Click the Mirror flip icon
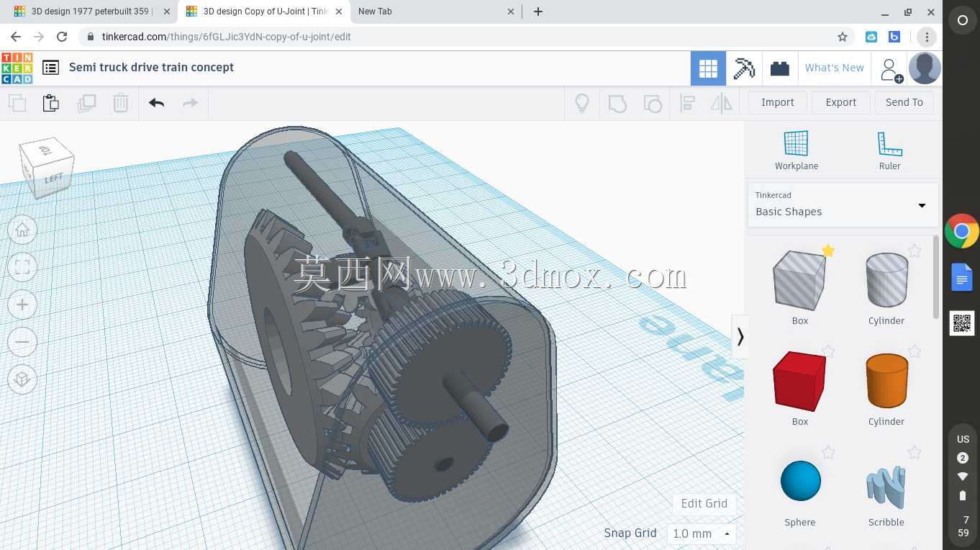980x550 pixels. [x=722, y=103]
